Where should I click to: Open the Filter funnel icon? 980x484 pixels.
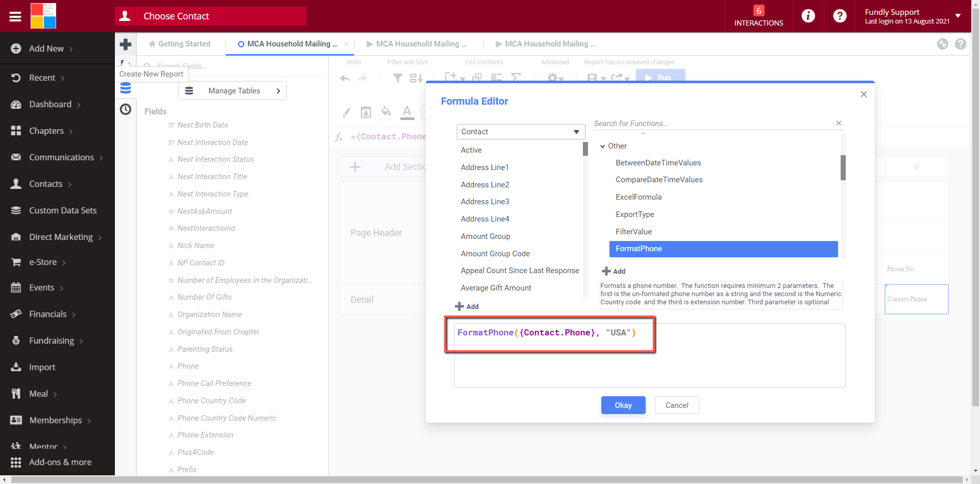(398, 78)
